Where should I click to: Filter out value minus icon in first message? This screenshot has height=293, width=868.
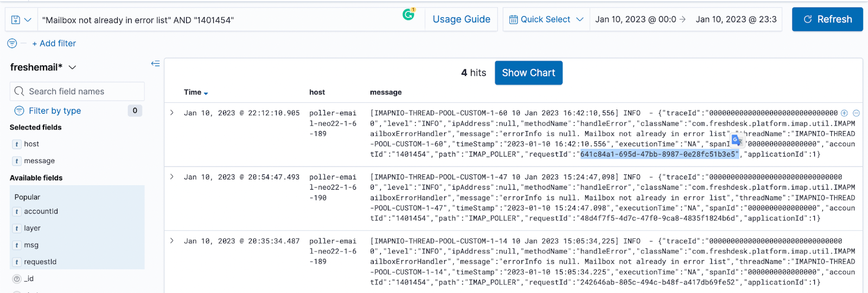856,113
